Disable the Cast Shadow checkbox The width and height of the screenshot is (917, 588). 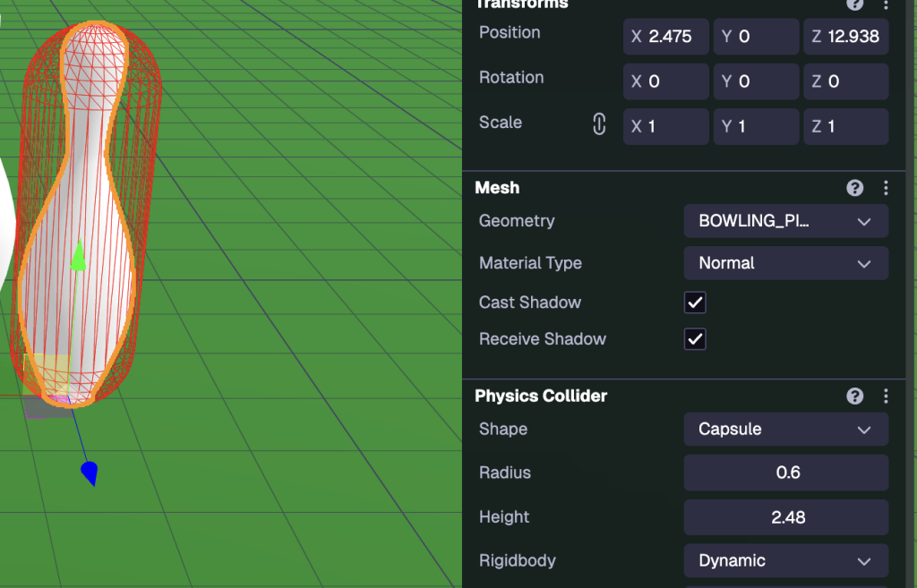tap(695, 303)
